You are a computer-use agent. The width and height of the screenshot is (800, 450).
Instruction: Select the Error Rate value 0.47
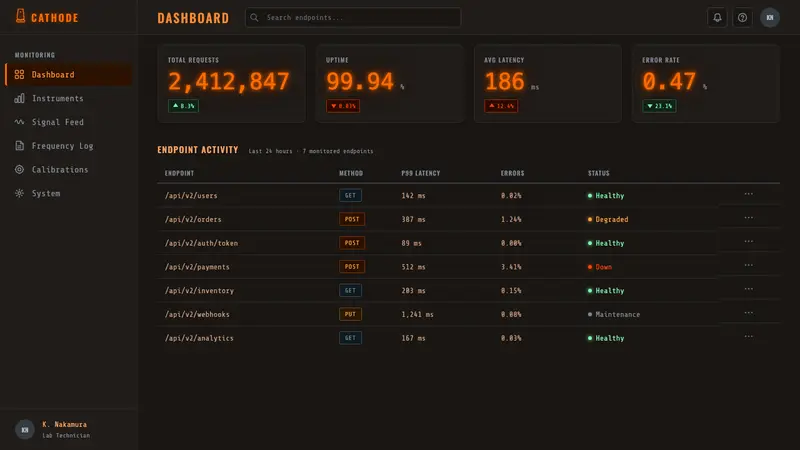click(x=669, y=81)
